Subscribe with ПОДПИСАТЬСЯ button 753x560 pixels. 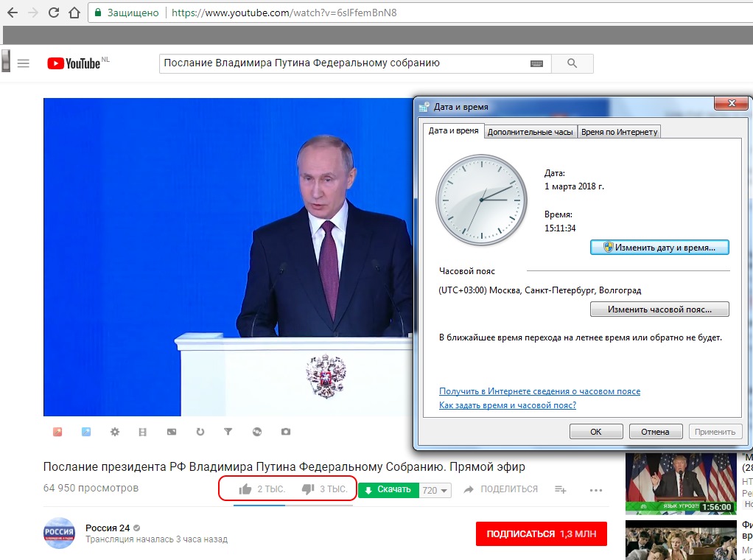tap(542, 533)
